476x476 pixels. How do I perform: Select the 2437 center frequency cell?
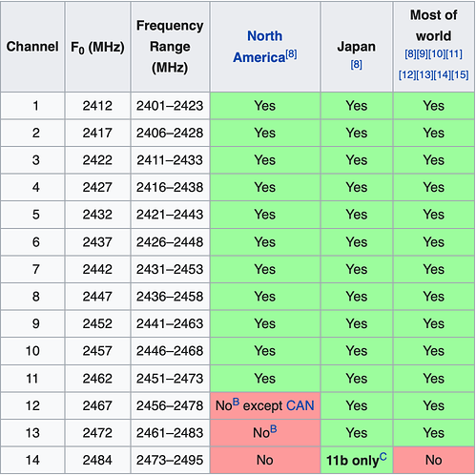[97, 242]
